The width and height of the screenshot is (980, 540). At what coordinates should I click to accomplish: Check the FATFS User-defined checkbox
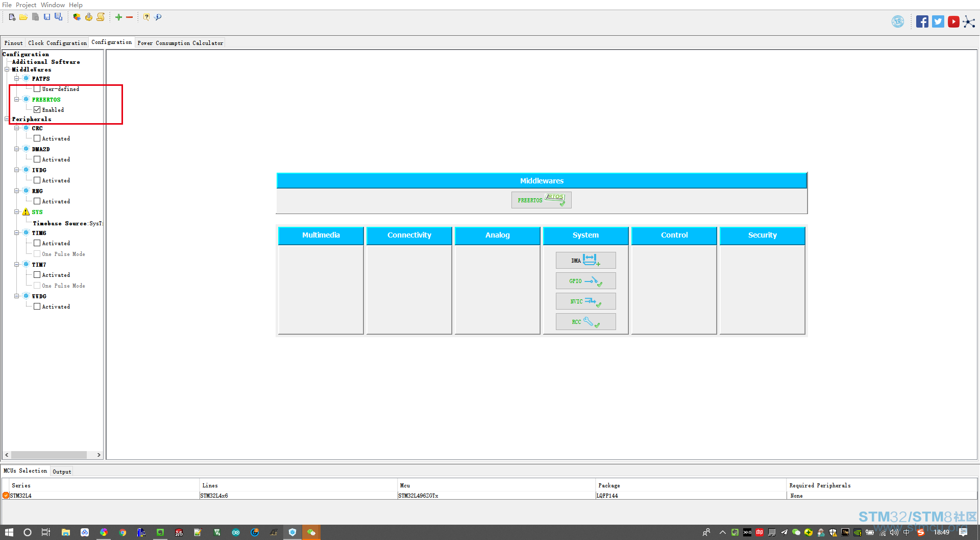click(x=37, y=89)
